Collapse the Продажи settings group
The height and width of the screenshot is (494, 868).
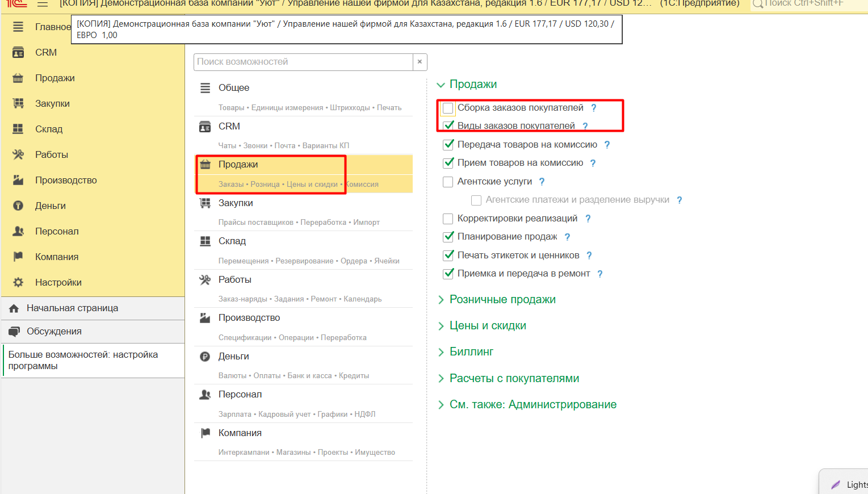point(441,85)
